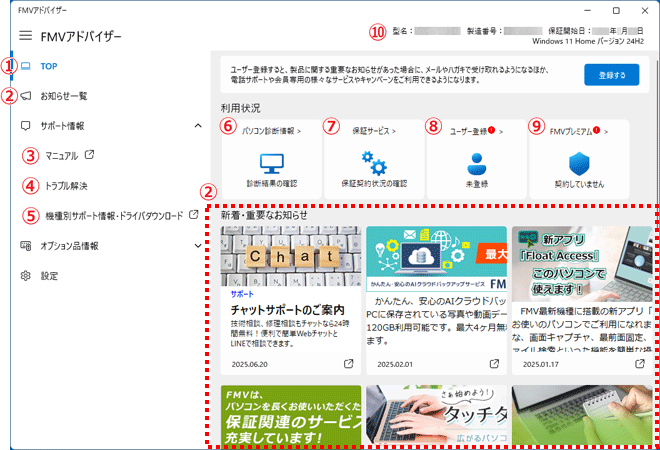Open the hamburger navigation menu
This screenshot has width=660, height=450.
tap(26, 35)
